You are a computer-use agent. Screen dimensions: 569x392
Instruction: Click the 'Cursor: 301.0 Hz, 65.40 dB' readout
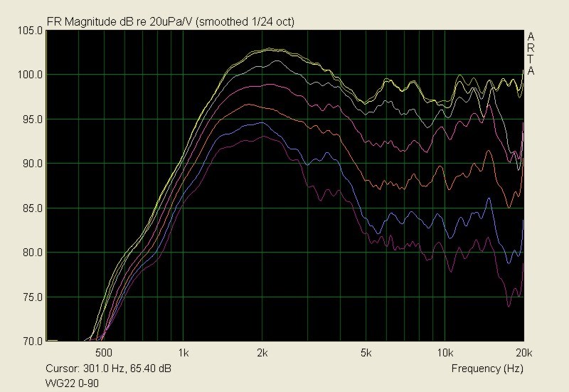pos(108,369)
